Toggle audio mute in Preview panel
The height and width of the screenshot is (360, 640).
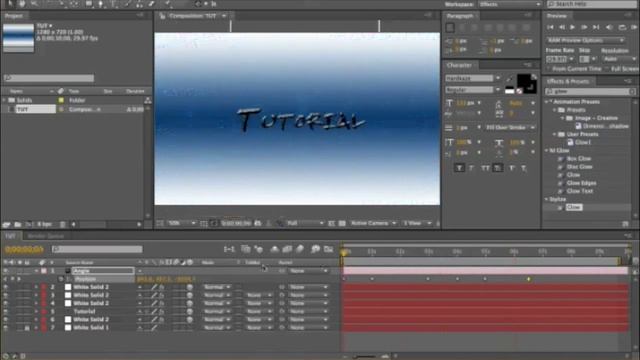click(x=609, y=27)
